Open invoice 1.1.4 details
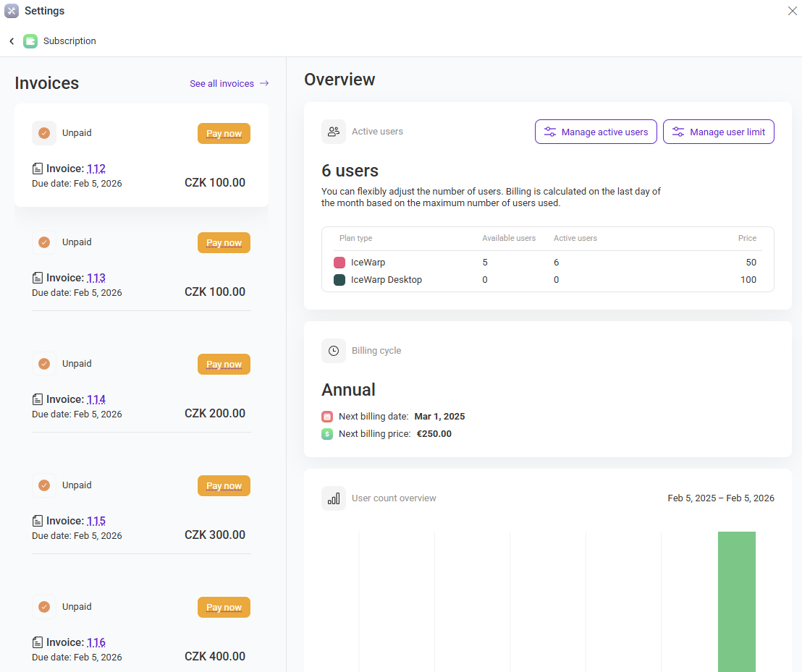This screenshot has height=672, width=802. (96, 399)
